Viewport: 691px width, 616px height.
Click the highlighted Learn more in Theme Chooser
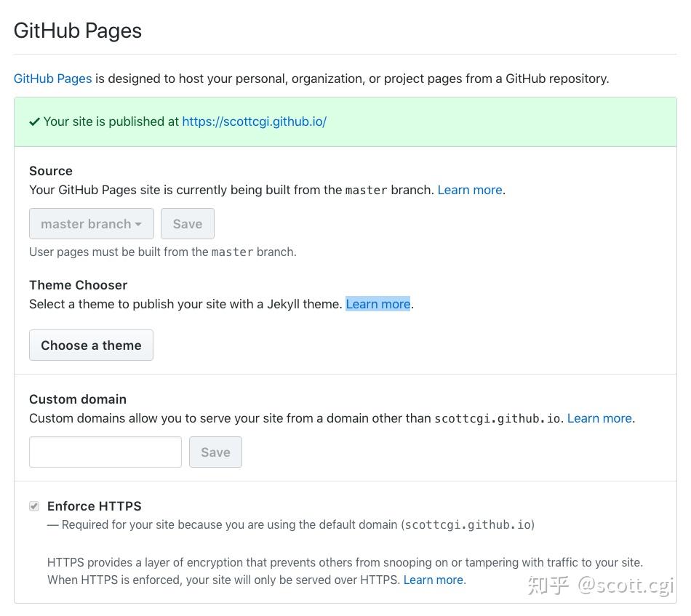pyautogui.click(x=378, y=304)
